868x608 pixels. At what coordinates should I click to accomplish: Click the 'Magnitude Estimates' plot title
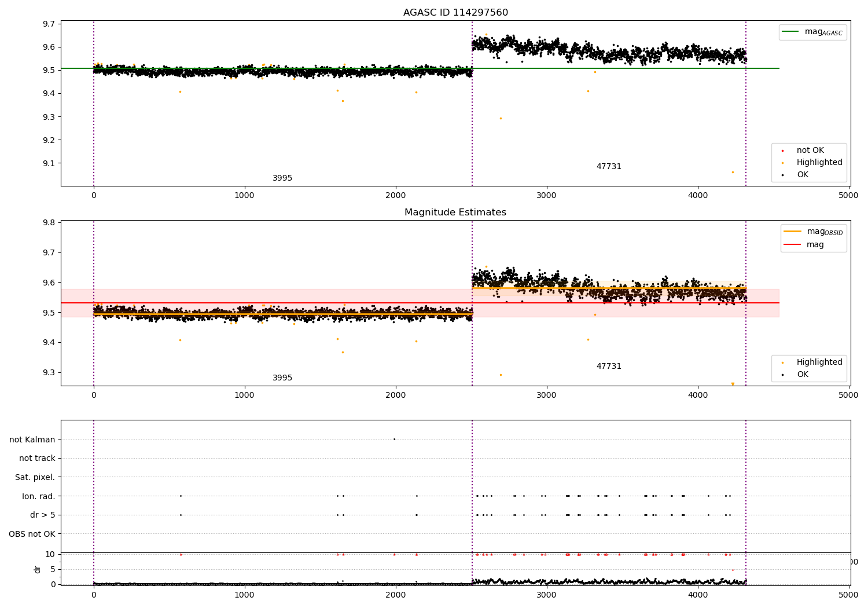tap(455, 213)
